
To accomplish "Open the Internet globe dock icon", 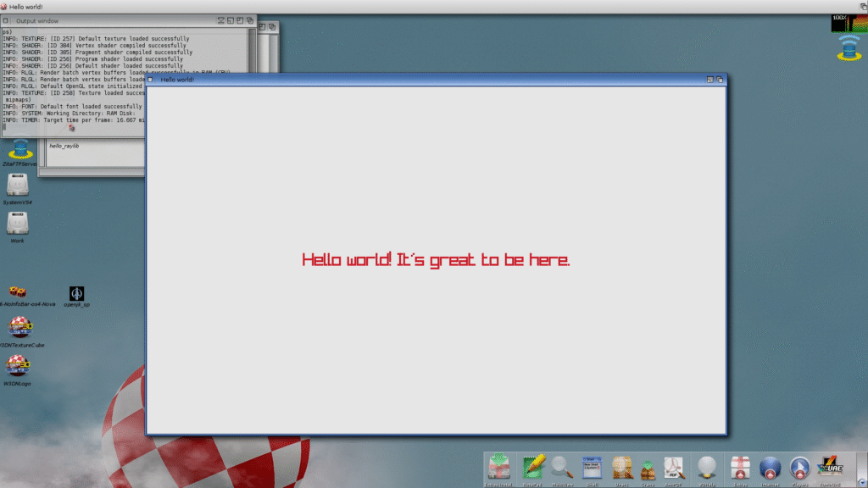I will click(x=770, y=468).
